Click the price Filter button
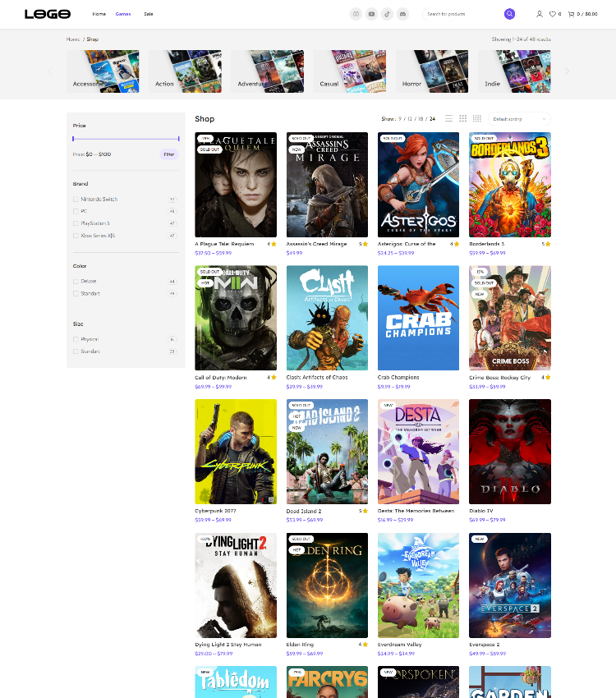The width and height of the screenshot is (616, 698). [168, 154]
